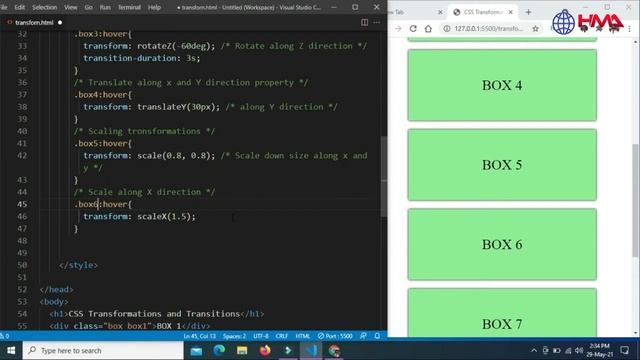
Task: Click the .box5:hover selector text
Action: coord(103,143)
